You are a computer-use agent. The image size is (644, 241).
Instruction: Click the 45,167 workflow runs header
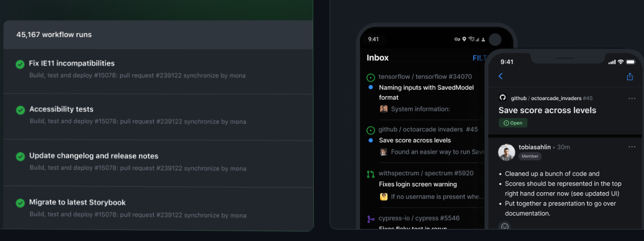[54, 35]
